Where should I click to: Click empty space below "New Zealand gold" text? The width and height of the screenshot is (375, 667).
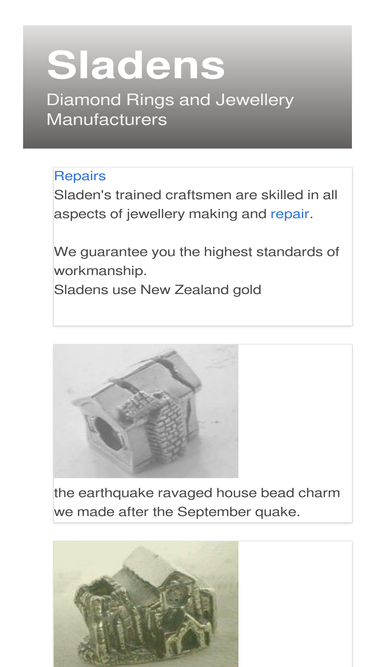pos(202,311)
